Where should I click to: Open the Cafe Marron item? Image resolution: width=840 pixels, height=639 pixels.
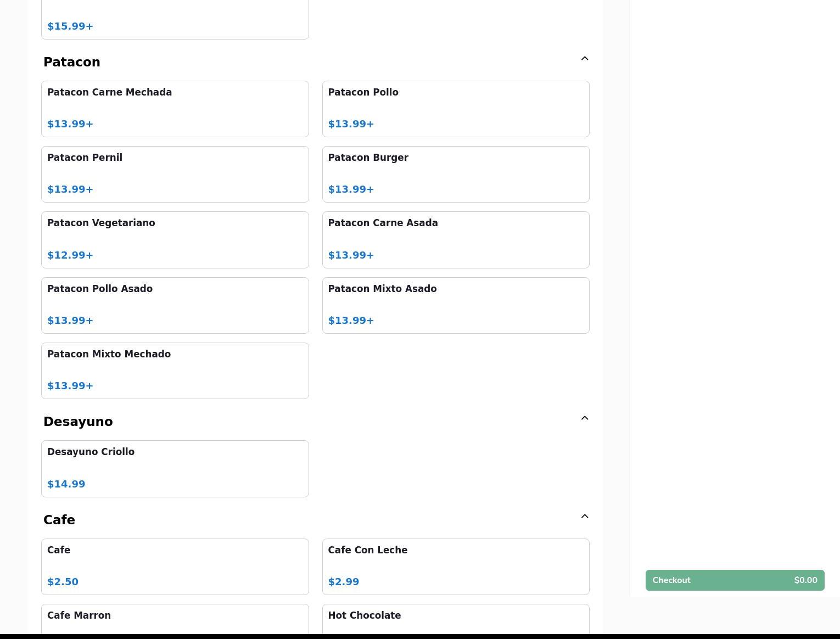pyautogui.click(x=175, y=620)
